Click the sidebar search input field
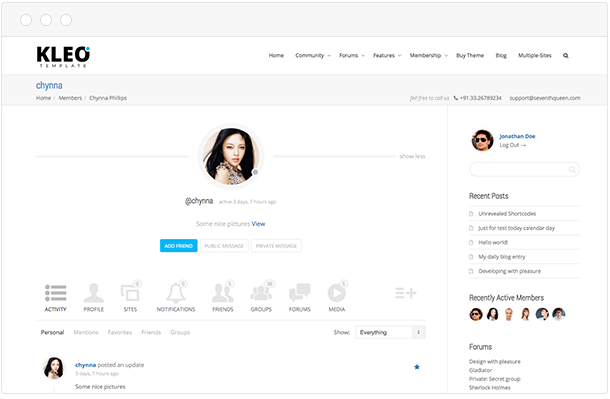610x399 pixels. [524, 169]
